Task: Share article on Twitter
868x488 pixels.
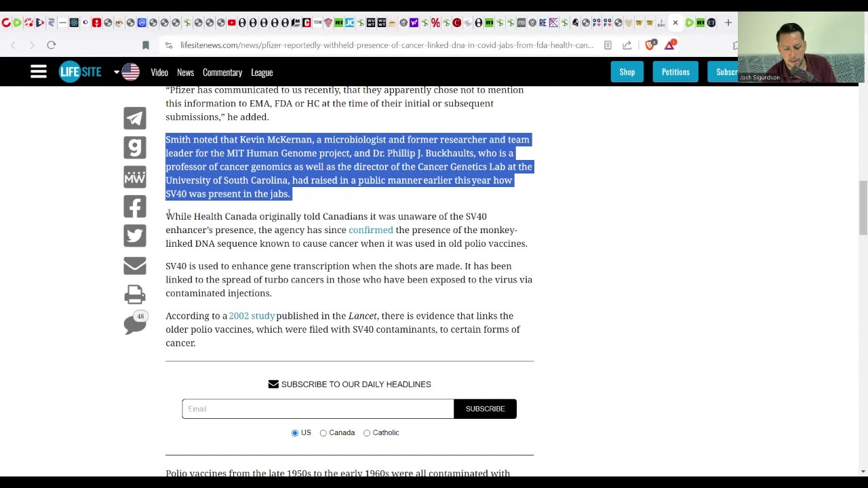Action: click(135, 235)
